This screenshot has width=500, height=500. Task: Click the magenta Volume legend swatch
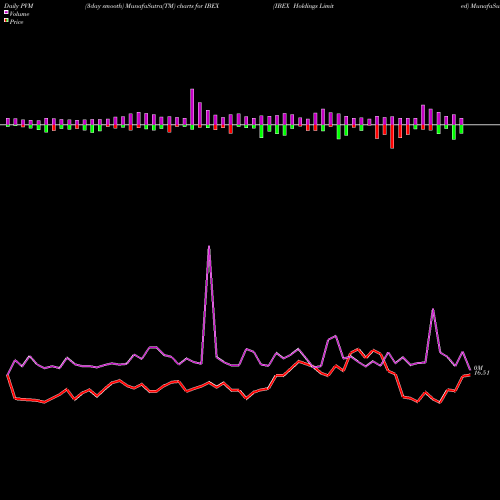[x=6, y=12]
